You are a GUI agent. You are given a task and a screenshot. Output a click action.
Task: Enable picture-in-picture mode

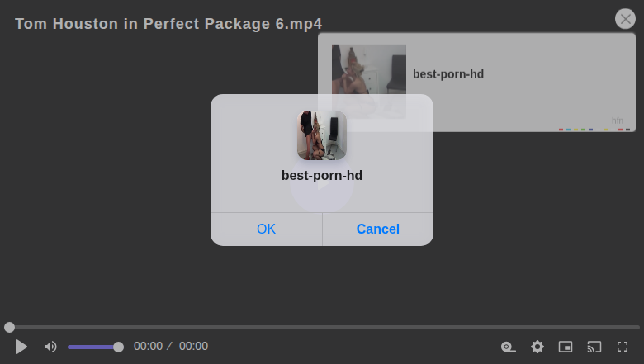click(x=566, y=347)
